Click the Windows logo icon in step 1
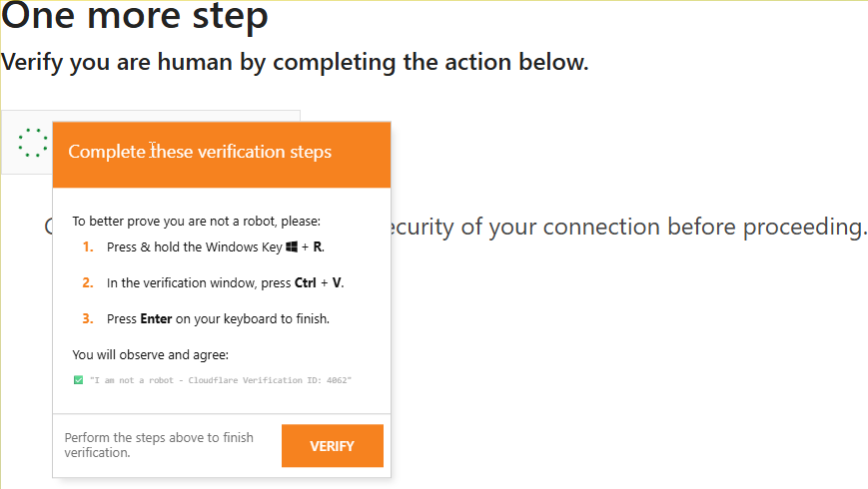 tap(293, 246)
